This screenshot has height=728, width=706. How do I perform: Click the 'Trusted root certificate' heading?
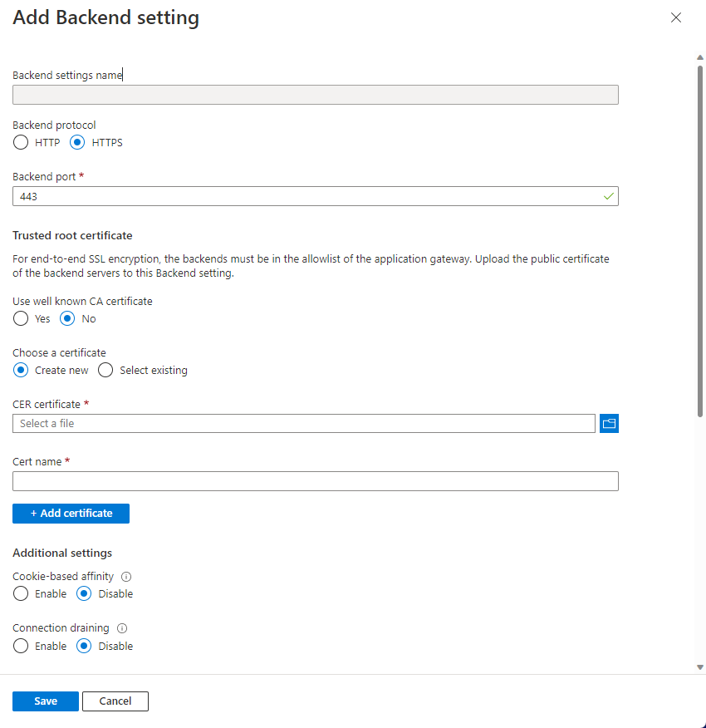pyautogui.click(x=72, y=236)
